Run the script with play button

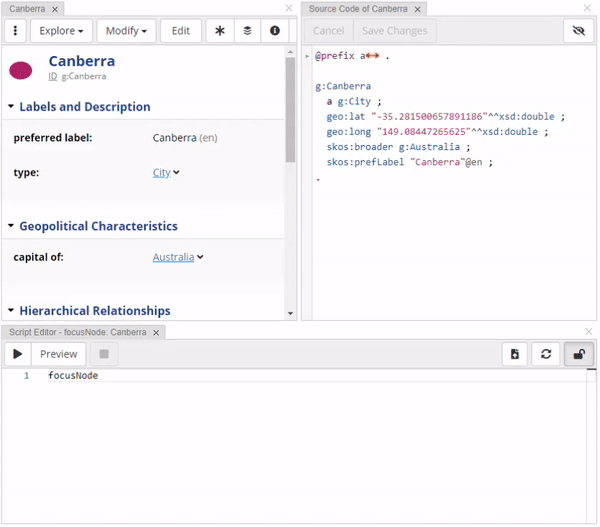[17, 354]
